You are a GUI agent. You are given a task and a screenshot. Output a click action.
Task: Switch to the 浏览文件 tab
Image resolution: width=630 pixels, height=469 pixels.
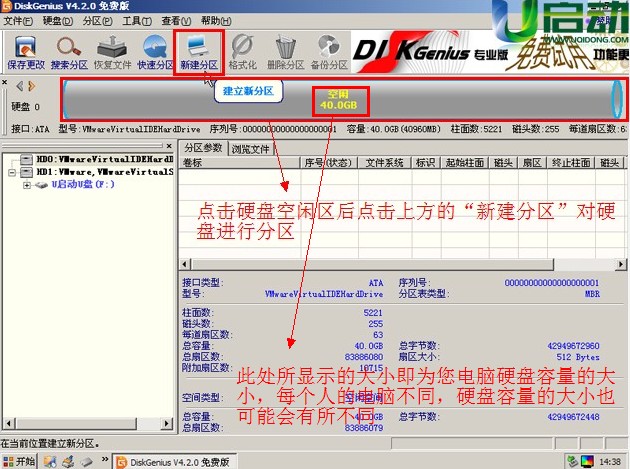(251, 149)
